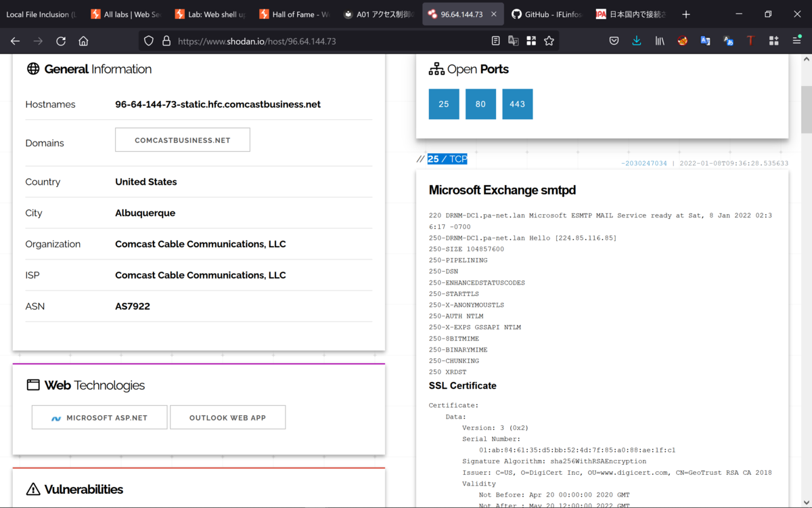
Task: Click the Issuer line with GeoTrust RSA CA 2018
Action: pos(617,473)
